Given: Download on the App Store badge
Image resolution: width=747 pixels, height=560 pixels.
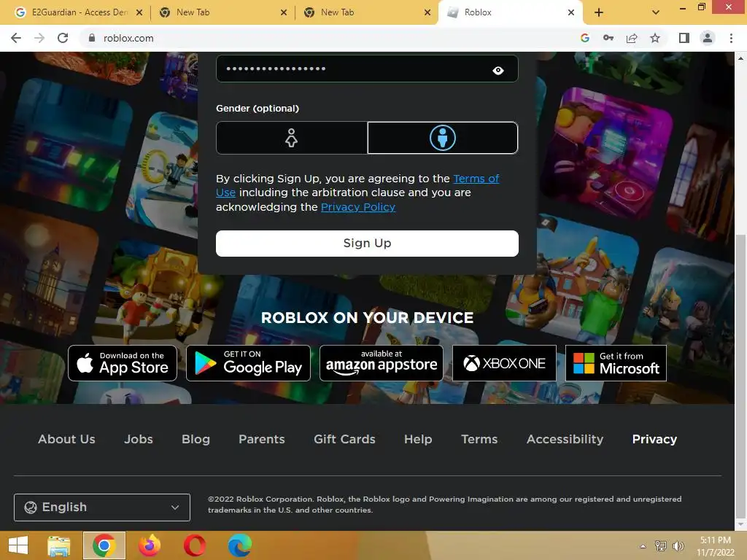Looking at the screenshot, I should tap(123, 363).
